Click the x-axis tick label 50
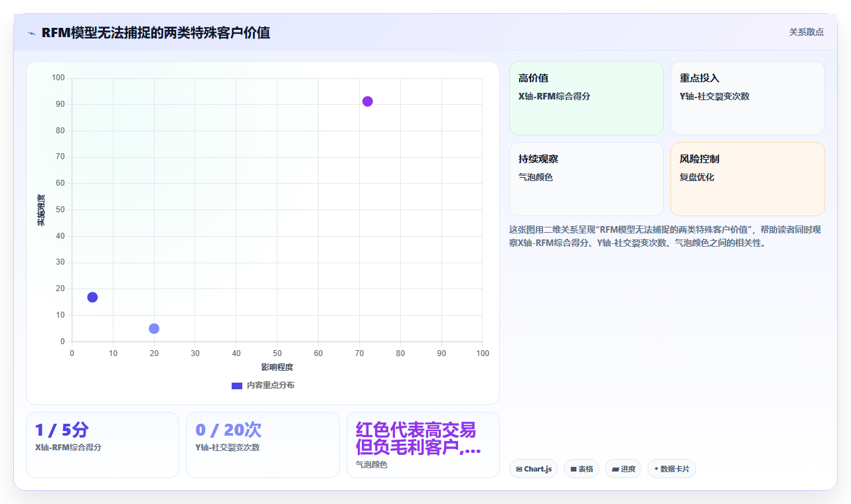This screenshot has height=504, width=851. coord(277,353)
